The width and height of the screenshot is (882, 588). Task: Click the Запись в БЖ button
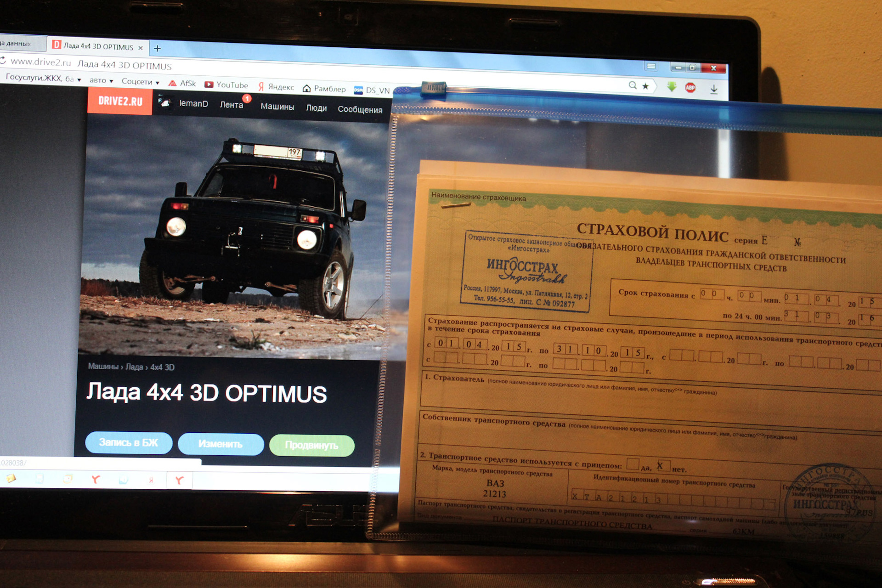129,443
